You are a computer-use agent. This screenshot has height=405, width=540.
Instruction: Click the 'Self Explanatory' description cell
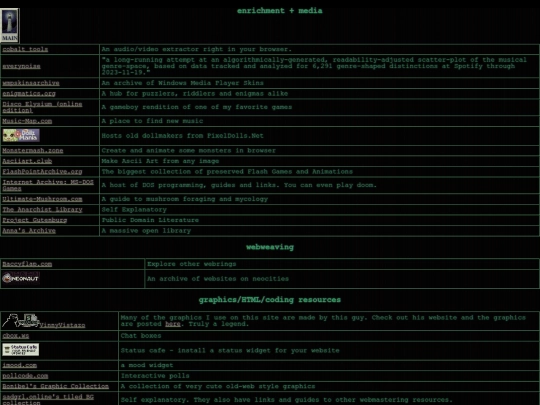coord(134,209)
